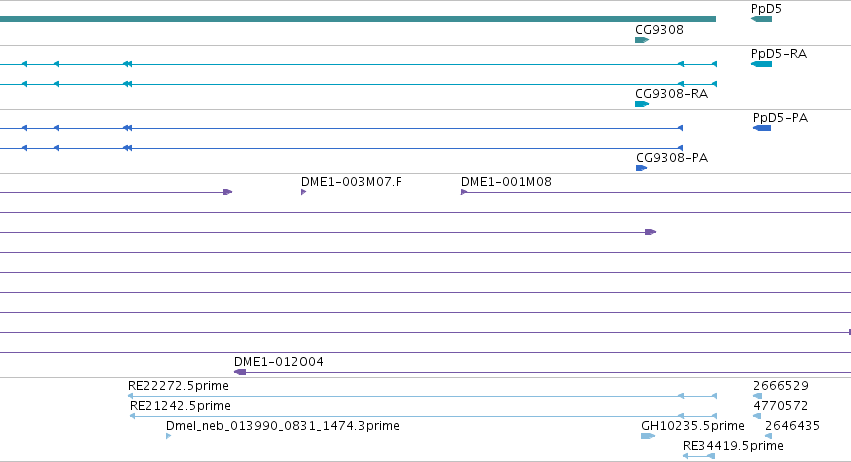Click feature 2646435 label
Screen dimensions: 851x462
click(x=792, y=426)
